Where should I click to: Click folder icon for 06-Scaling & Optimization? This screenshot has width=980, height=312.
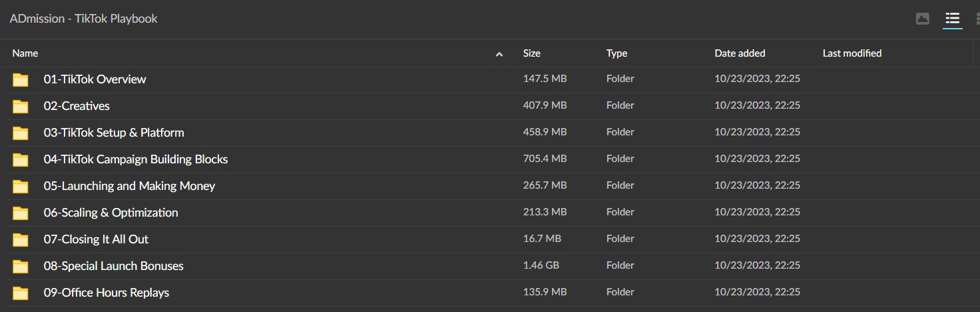click(21, 213)
